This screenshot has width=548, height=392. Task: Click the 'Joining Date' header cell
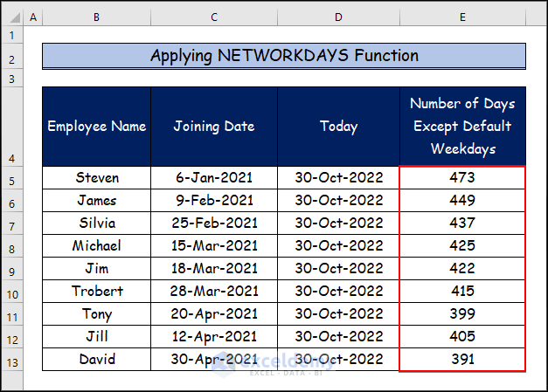214,127
